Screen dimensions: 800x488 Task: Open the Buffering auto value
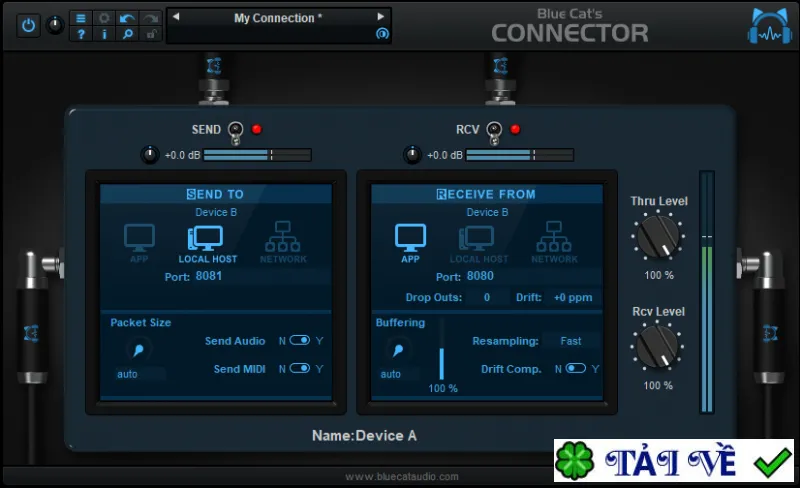[x=398, y=374]
